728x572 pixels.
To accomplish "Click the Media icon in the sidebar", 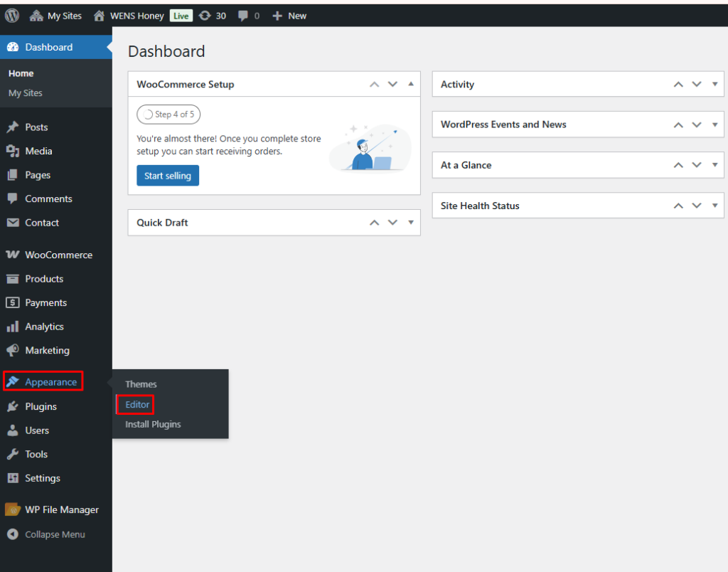I will point(13,151).
